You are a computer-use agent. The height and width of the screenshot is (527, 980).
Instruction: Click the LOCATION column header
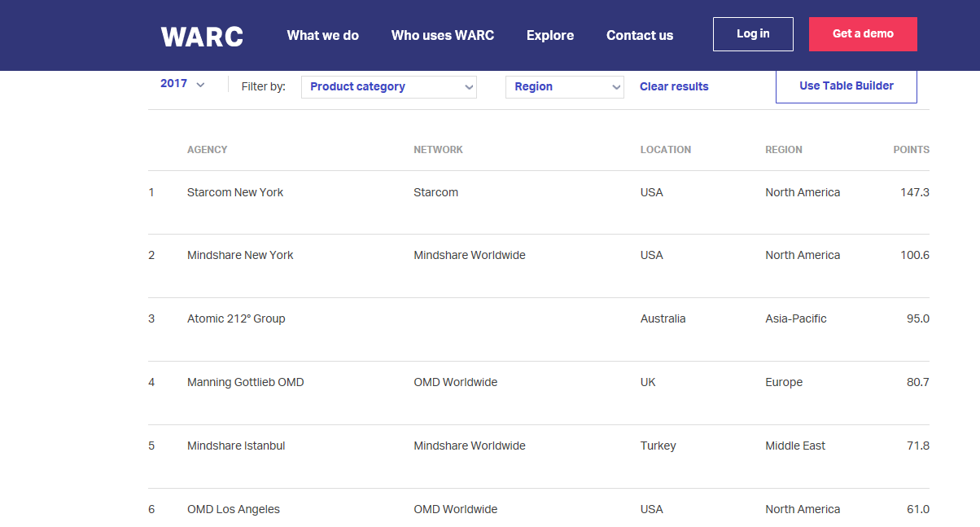[666, 150]
